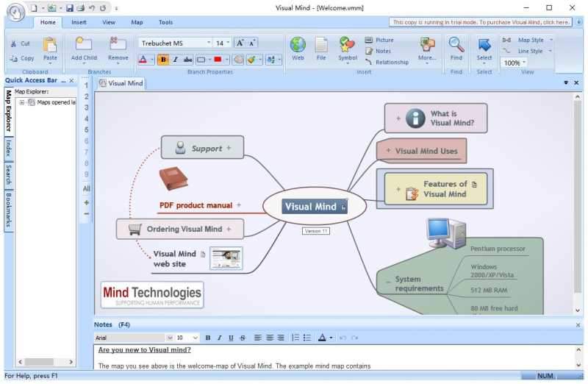The image size is (588, 384).
Task: Click the paint format brush icon
Action: click(x=251, y=60)
